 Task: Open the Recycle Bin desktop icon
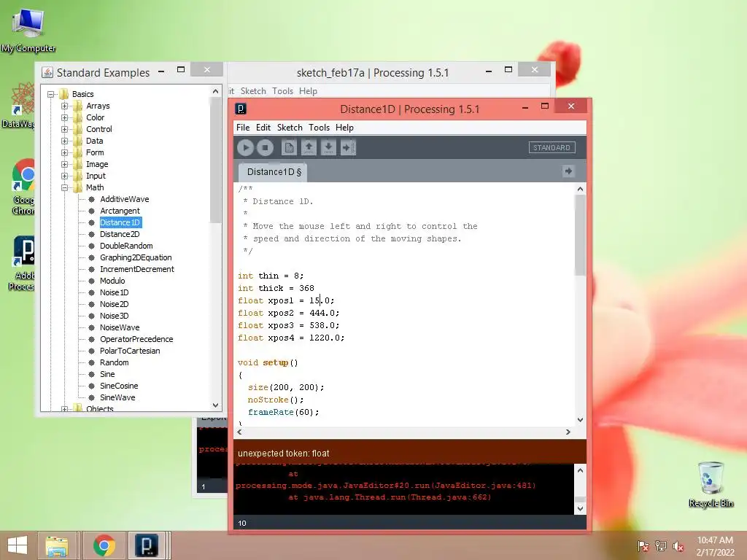pos(711,484)
